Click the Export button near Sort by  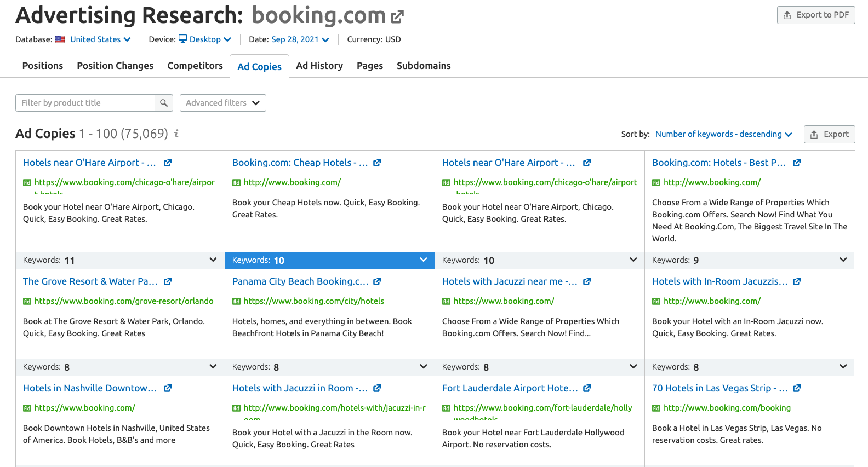coord(830,134)
